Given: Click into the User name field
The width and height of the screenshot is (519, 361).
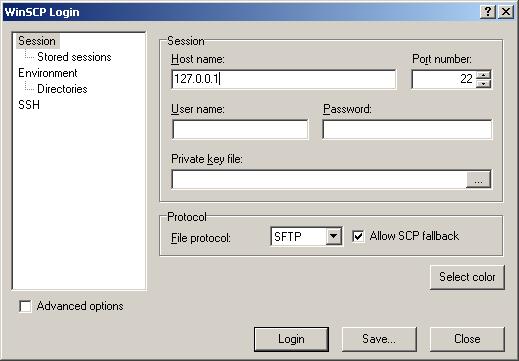Looking at the screenshot, I should pyautogui.click(x=240, y=129).
